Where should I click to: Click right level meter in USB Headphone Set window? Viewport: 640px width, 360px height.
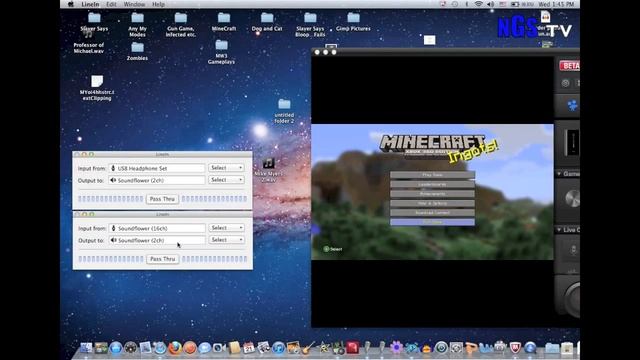pos(214,199)
